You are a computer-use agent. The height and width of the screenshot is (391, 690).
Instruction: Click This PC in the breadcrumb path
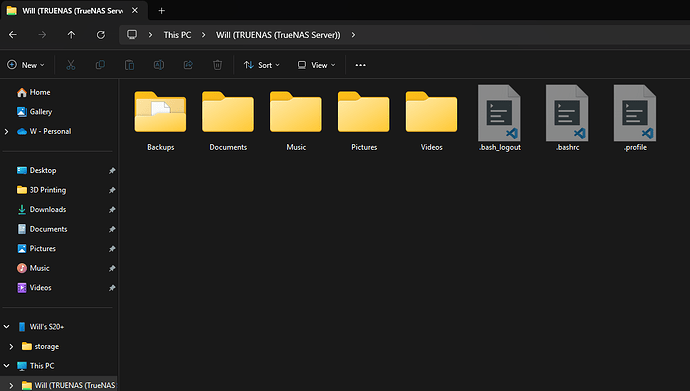click(x=177, y=35)
